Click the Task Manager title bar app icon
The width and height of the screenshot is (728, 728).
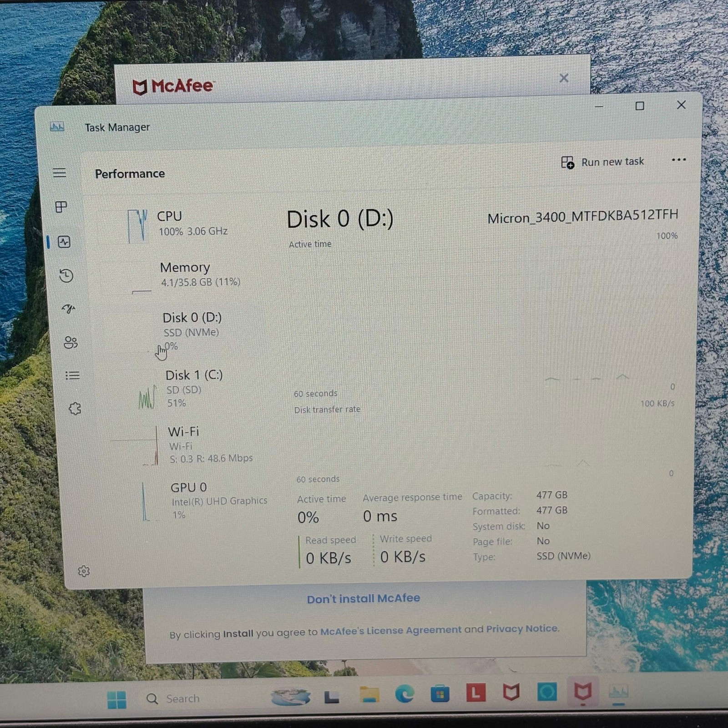tap(57, 126)
